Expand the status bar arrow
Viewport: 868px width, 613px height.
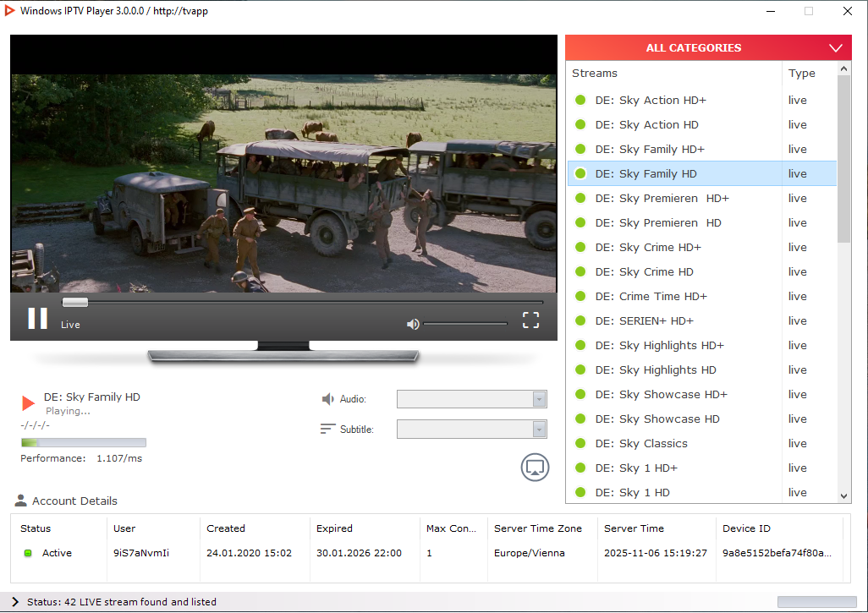[x=15, y=602]
